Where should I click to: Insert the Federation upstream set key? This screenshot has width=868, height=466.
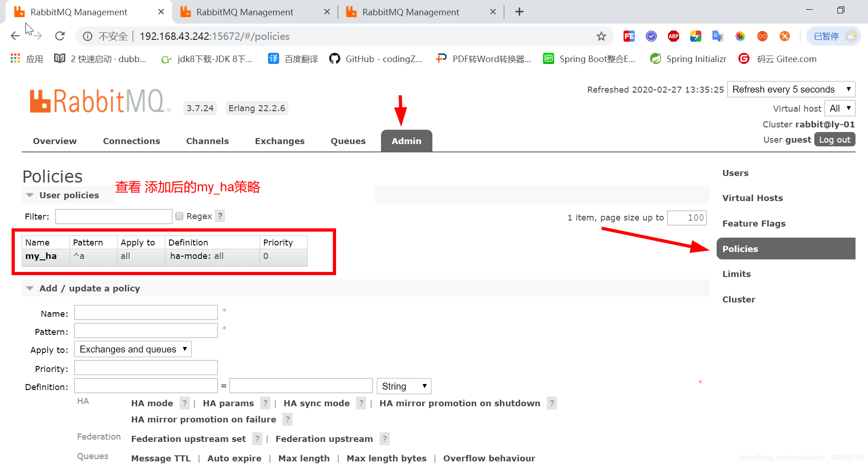[x=188, y=439]
